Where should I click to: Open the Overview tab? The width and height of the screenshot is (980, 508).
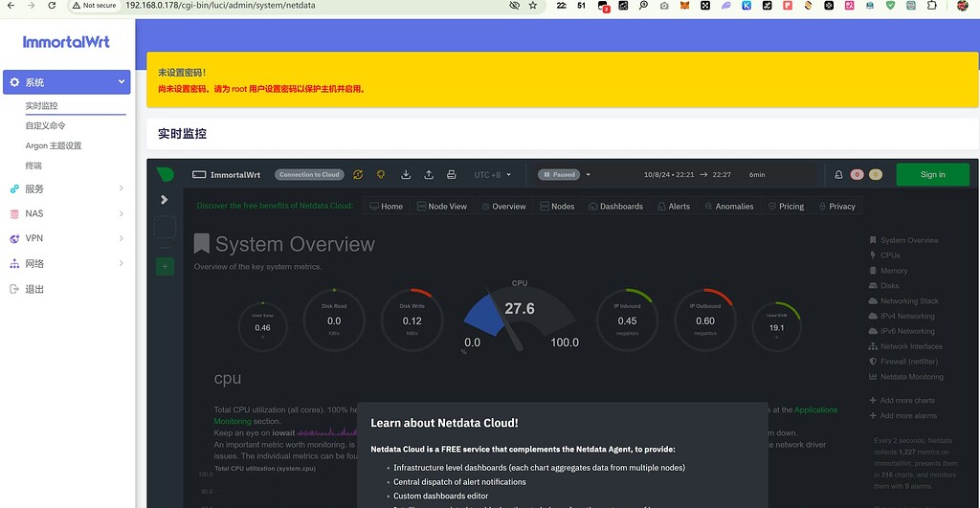point(503,207)
